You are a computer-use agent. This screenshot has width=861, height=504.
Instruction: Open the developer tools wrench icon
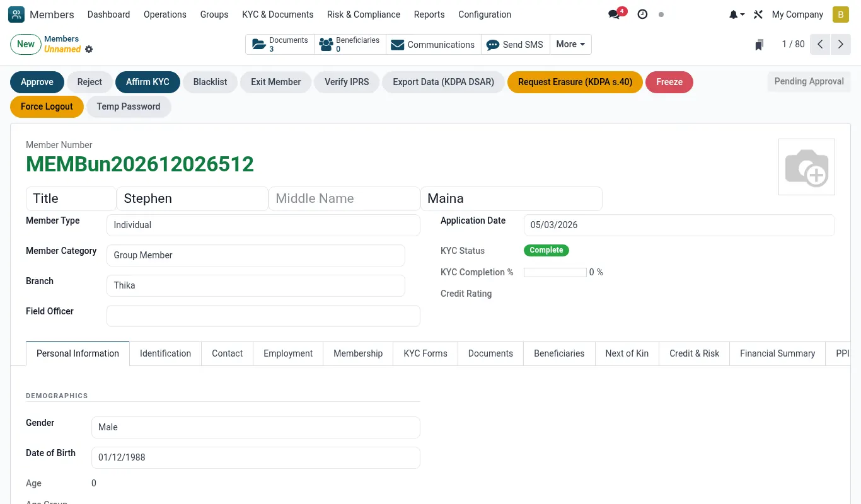(x=758, y=14)
